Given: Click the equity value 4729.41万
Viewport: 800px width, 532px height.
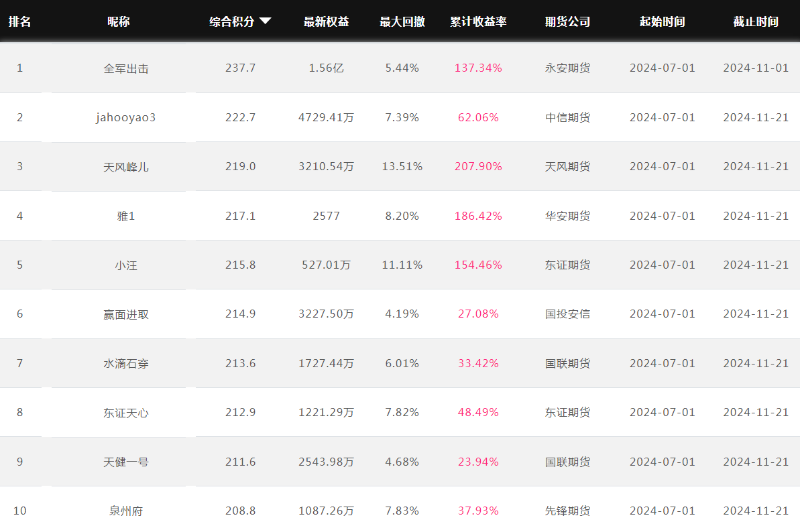Looking at the screenshot, I should [326, 117].
